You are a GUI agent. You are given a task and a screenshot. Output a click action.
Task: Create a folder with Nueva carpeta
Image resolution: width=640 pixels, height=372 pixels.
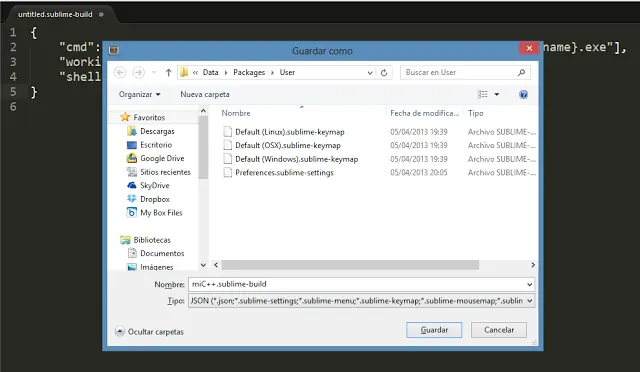pyautogui.click(x=205, y=94)
